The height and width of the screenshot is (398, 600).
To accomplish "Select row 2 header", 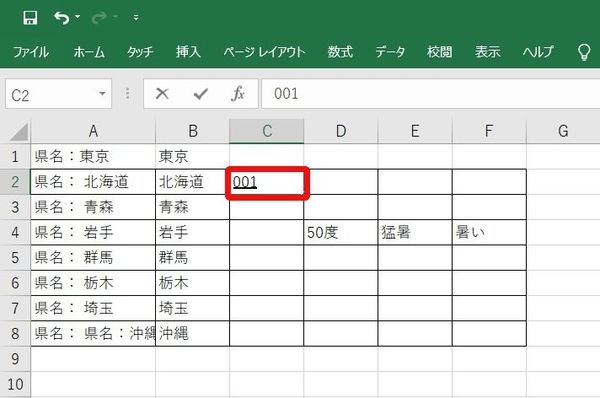I will click(15, 182).
